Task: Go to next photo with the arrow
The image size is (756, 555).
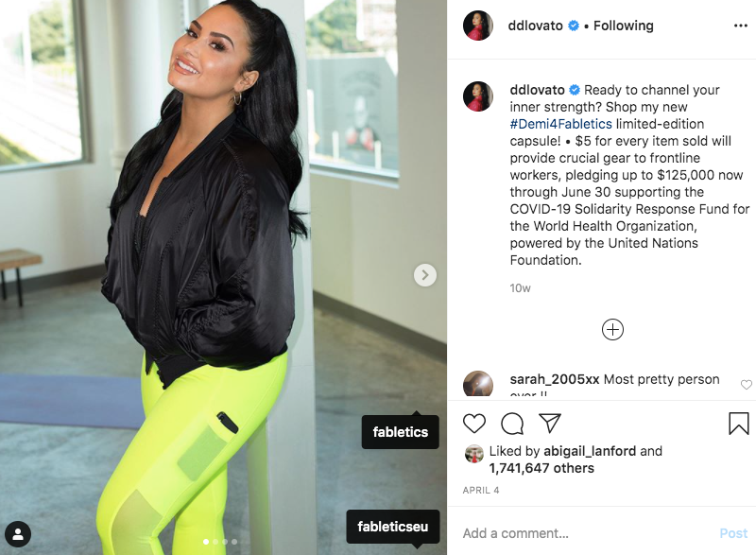Action: (x=424, y=275)
